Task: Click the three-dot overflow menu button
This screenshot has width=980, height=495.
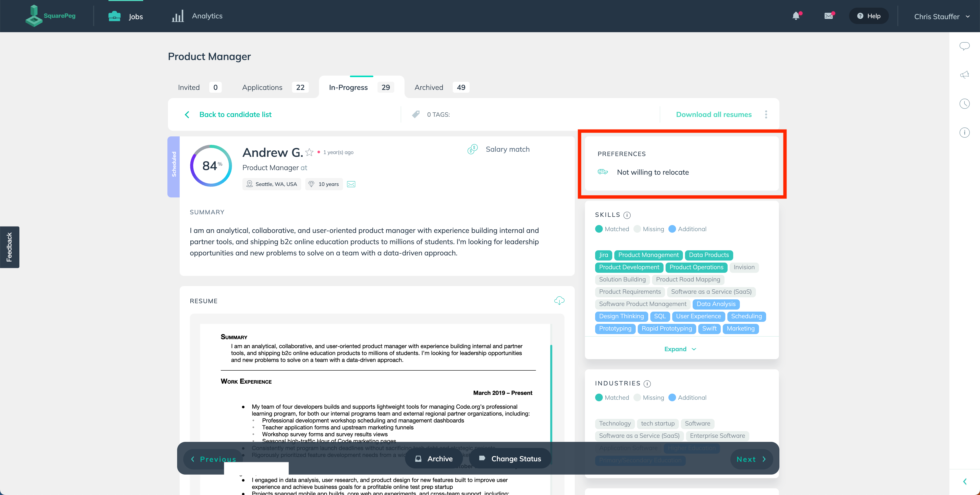Action: tap(767, 114)
